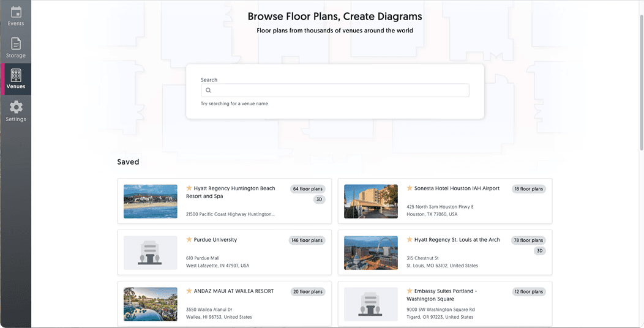The width and height of the screenshot is (644, 328).
Task: Unstar Hyatt Regency Huntington Beach Resort
Action: pos(189,188)
